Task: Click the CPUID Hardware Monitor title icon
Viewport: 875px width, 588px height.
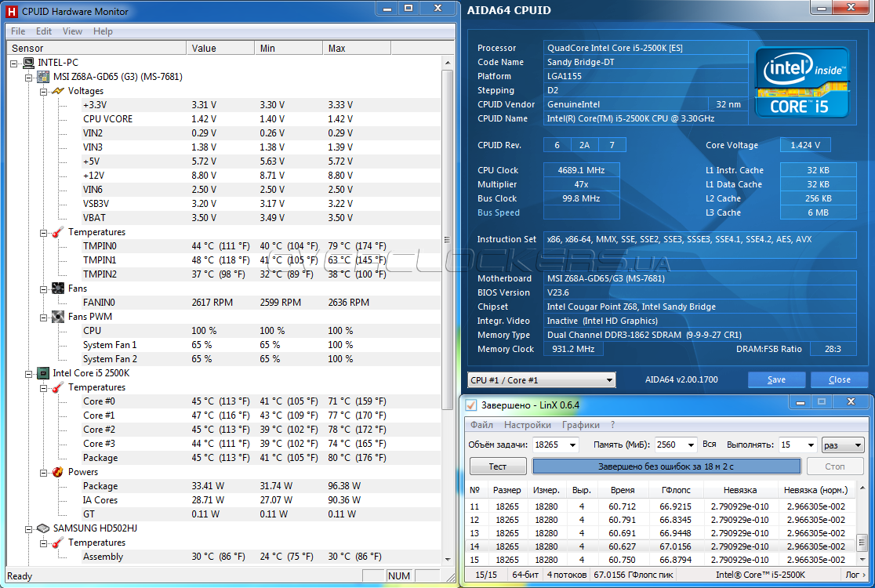Action: coord(12,11)
